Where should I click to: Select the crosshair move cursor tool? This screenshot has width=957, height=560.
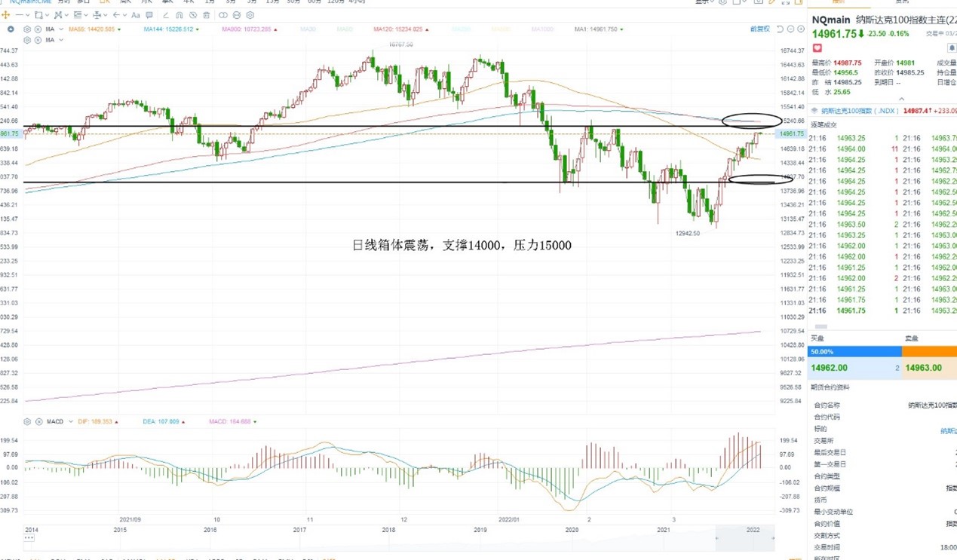5,15
